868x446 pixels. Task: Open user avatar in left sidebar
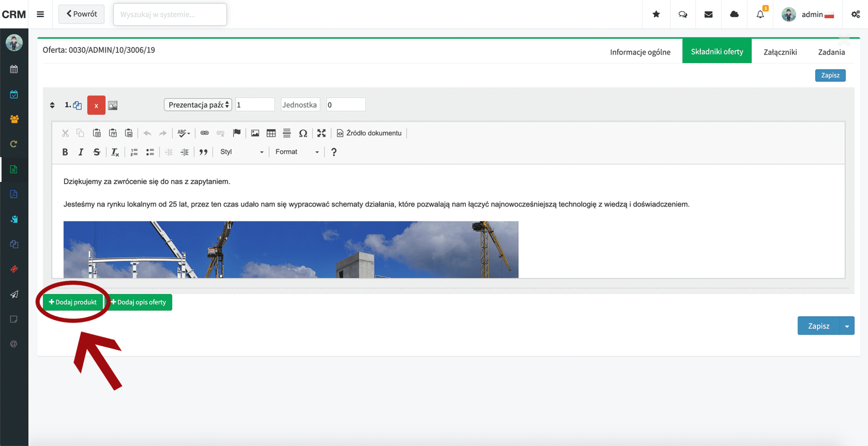pyautogui.click(x=14, y=43)
